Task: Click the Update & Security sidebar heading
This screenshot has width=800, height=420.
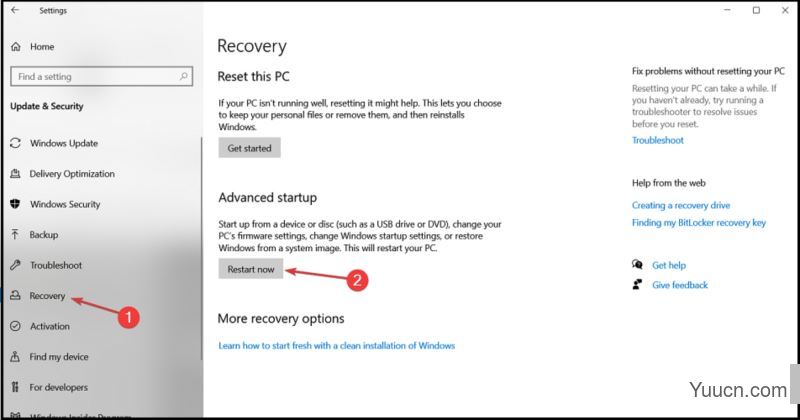Action: click(46, 106)
